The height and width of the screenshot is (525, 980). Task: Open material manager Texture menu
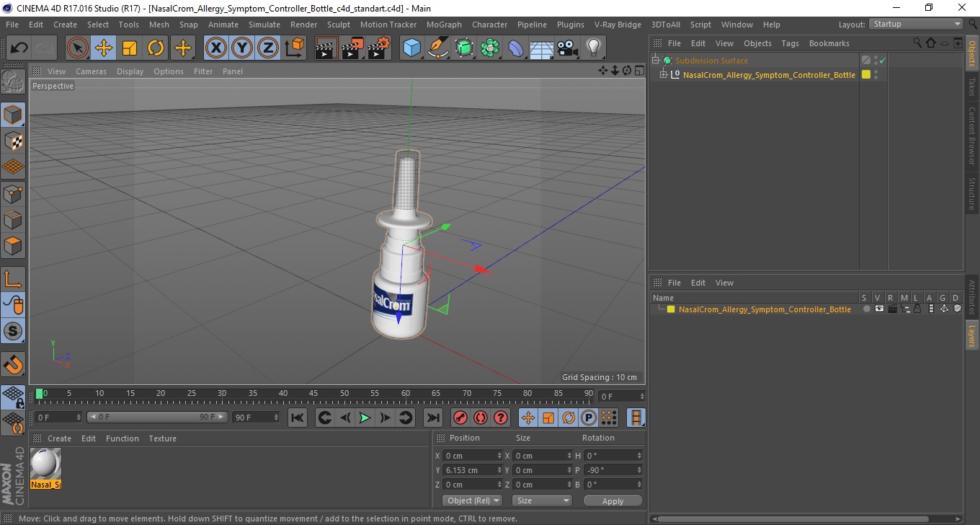[162, 438]
